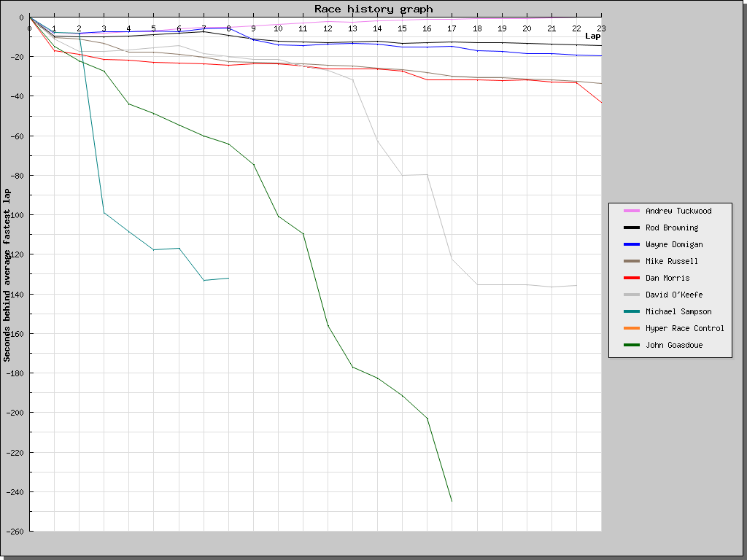747x560 pixels.
Task: Click the blue line endpoint at lap 23
Action: point(601,55)
